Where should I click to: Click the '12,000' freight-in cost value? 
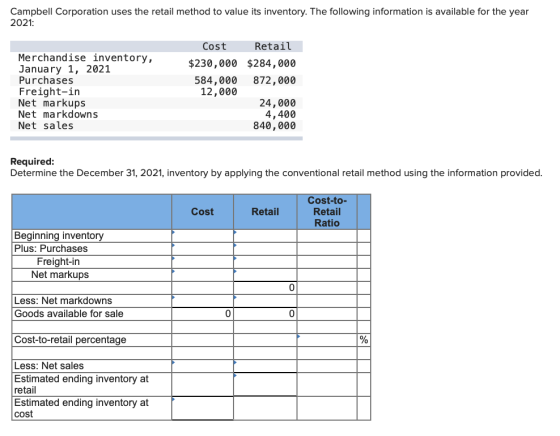pyautogui.click(x=219, y=92)
